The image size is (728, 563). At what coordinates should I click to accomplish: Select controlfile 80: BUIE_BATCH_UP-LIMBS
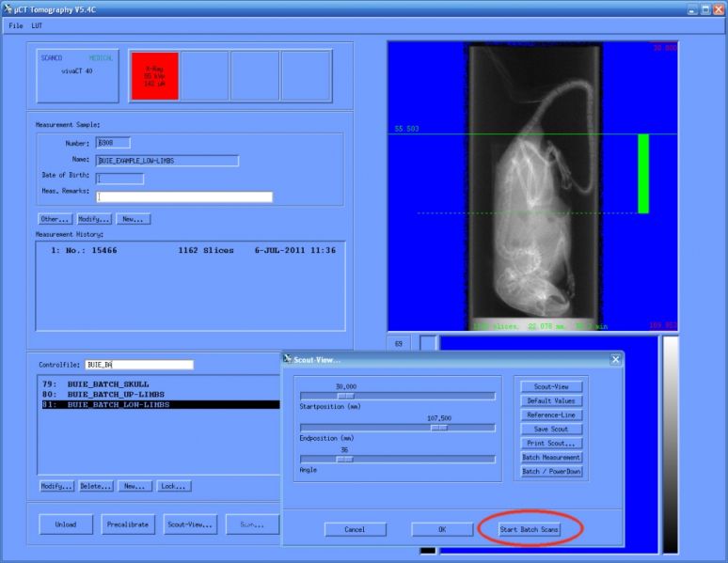(x=160, y=395)
